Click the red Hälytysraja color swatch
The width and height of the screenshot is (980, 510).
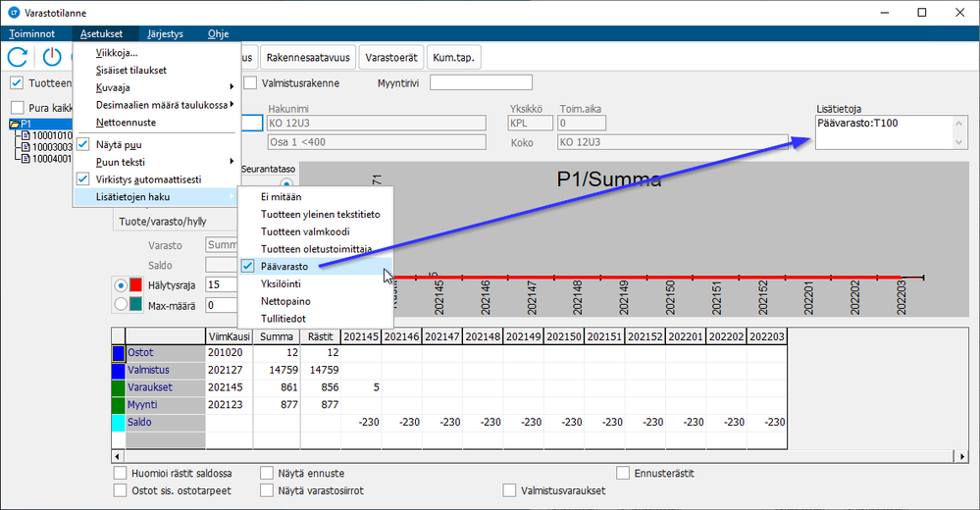[135, 285]
